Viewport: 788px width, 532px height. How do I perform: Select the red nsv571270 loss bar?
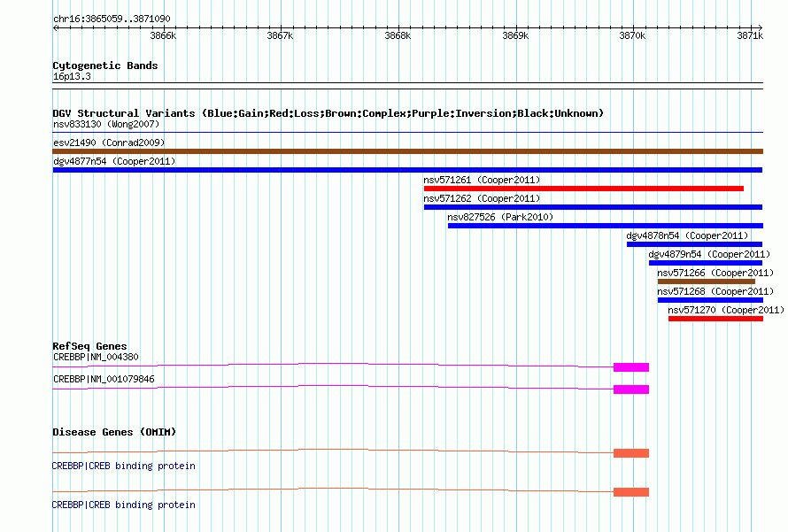coord(715,319)
